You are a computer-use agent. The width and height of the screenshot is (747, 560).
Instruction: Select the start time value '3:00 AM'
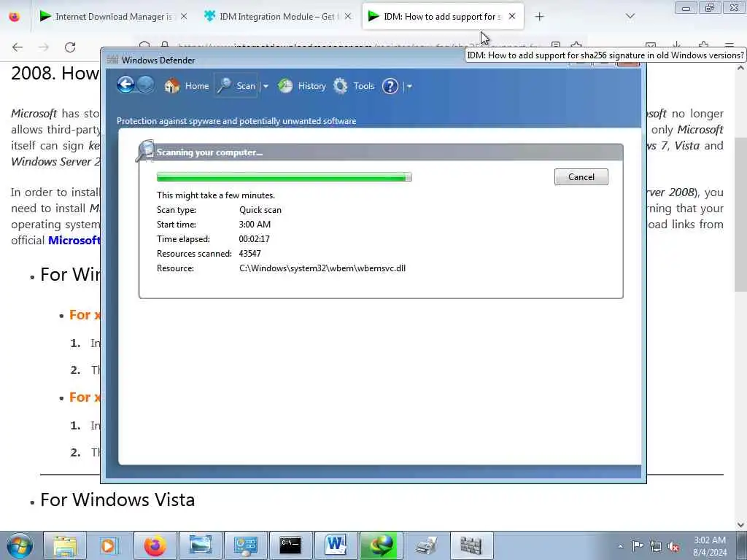(255, 225)
